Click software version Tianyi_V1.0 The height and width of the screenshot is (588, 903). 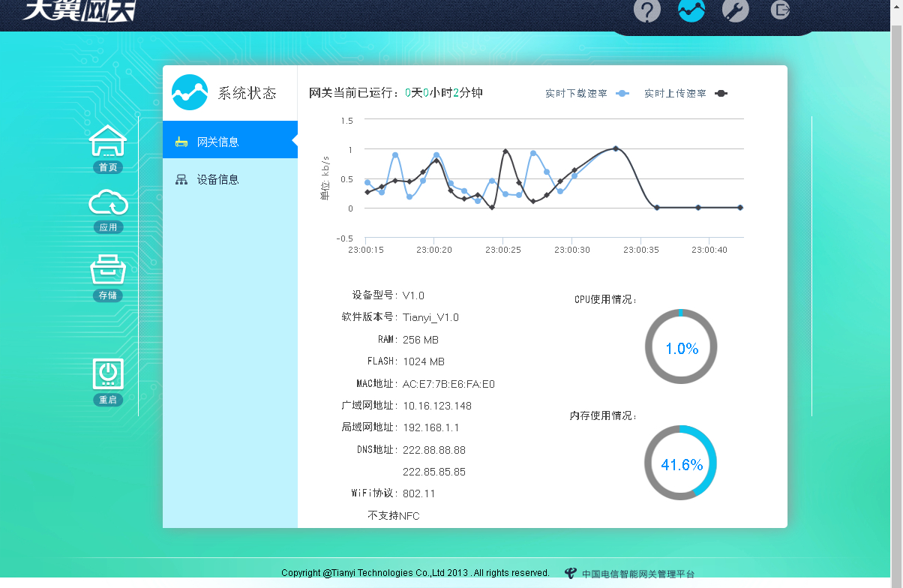click(430, 317)
